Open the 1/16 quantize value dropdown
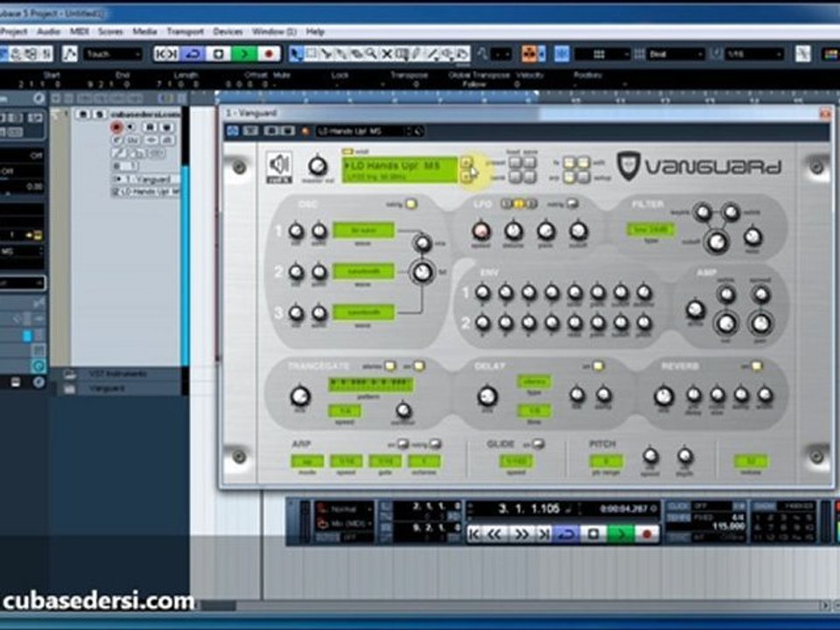 pyautogui.click(x=753, y=54)
